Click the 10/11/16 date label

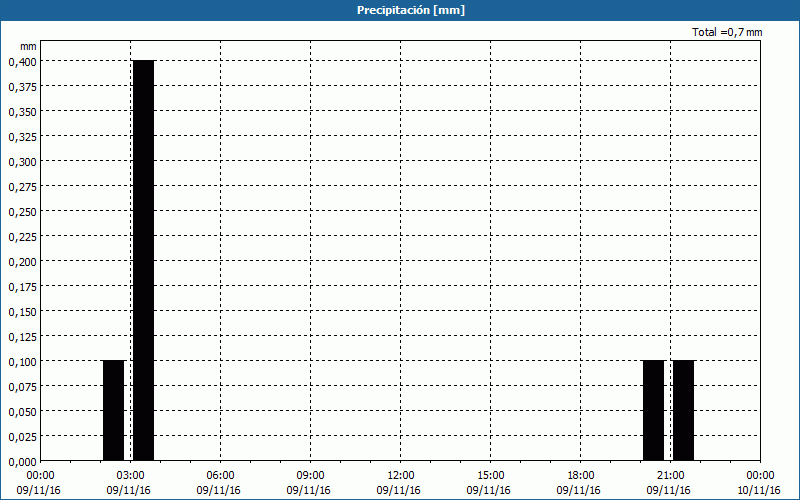pyautogui.click(x=759, y=490)
